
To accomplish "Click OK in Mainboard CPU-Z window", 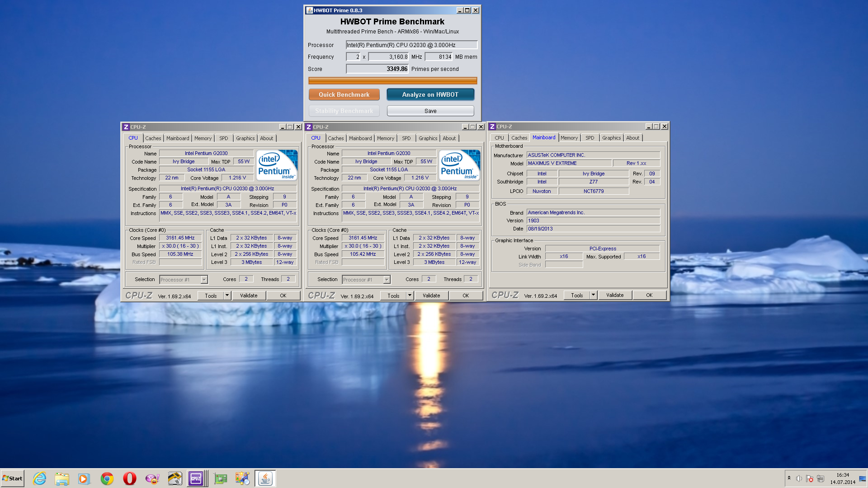I will [649, 295].
